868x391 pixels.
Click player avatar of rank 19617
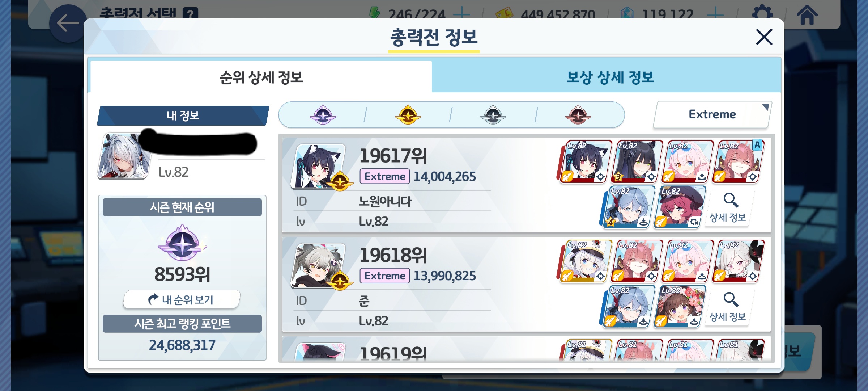[x=319, y=167]
